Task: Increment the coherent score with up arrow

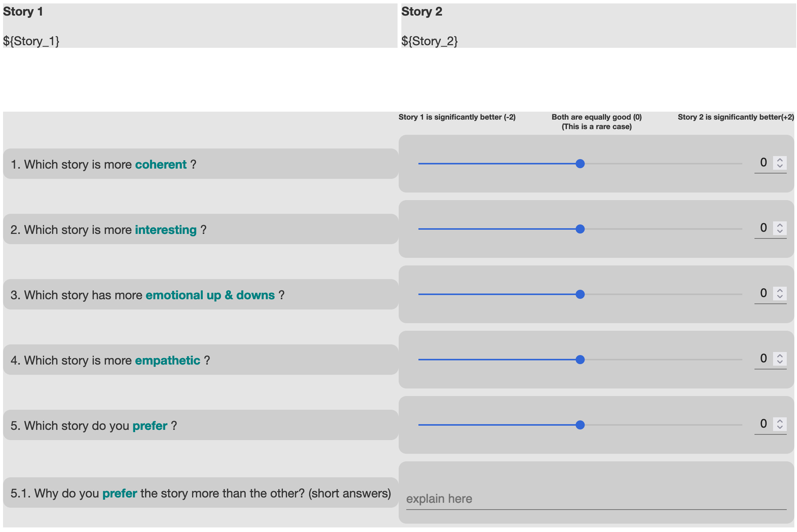Action: coord(780,160)
